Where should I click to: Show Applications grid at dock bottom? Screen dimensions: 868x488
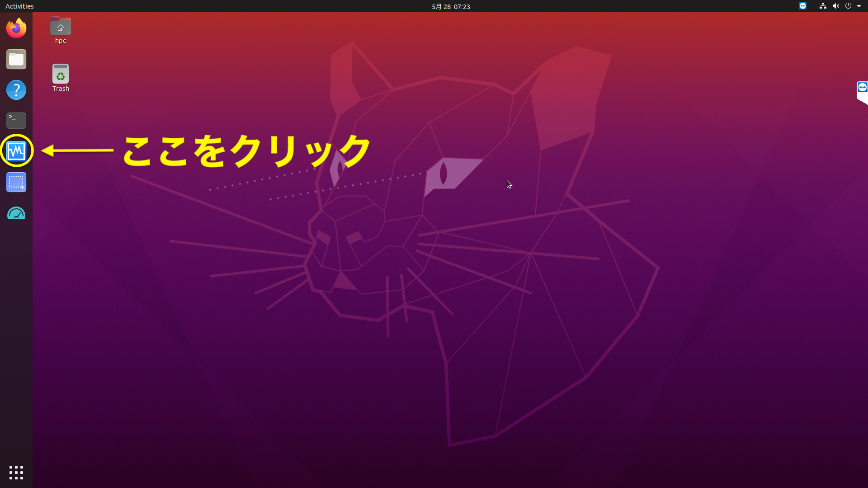pos(16,473)
